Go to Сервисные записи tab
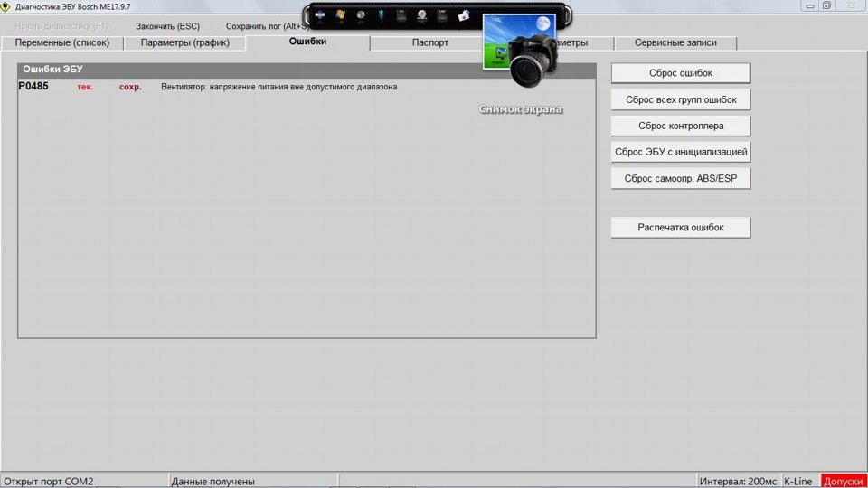This screenshot has height=488, width=868. point(675,43)
